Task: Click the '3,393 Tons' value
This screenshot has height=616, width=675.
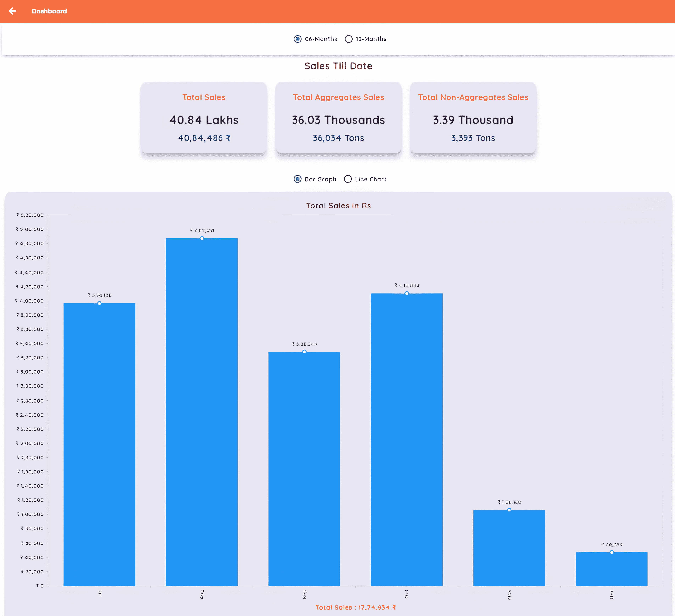Action: click(x=473, y=138)
